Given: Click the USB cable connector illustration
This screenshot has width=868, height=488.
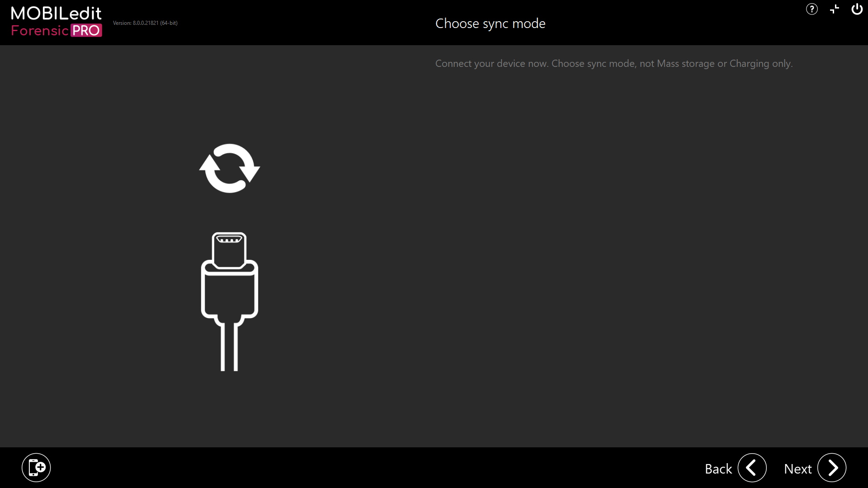Looking at the screenshot, I should (229, 298).
